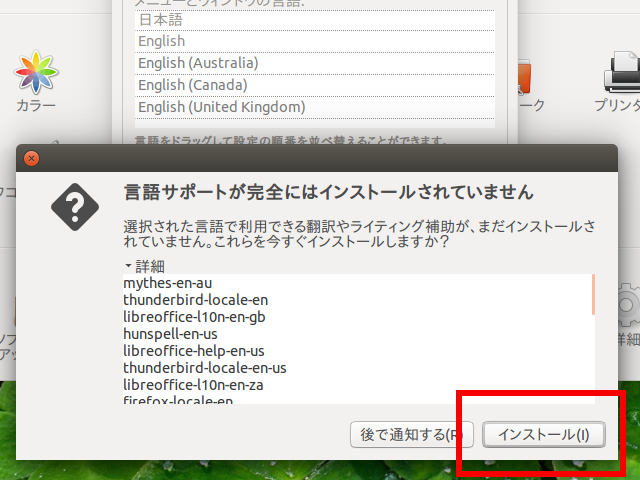Select mythes-en-au package in details list
This screenshot has height=480, width=640.
[x=168, y=283]
